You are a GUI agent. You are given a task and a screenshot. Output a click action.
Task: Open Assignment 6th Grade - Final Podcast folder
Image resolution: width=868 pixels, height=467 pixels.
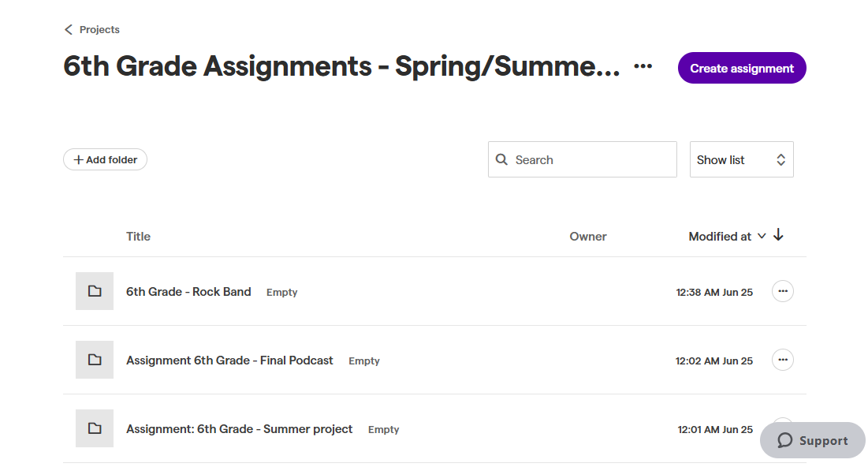pyautogui.click(x=229, y=360)
